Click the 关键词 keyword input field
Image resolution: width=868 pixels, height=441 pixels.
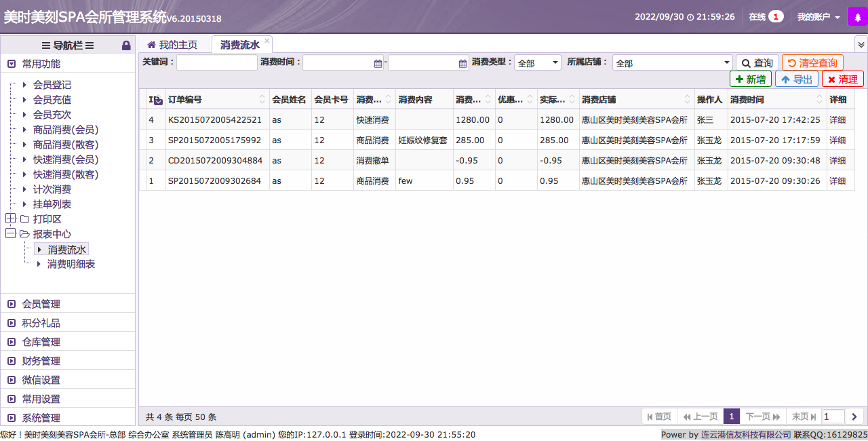(x=216, y=62)
